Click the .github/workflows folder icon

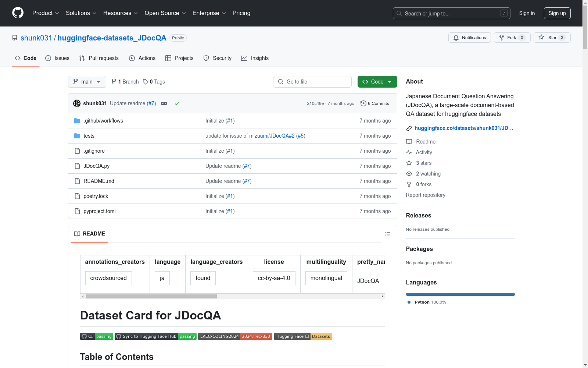77,121
